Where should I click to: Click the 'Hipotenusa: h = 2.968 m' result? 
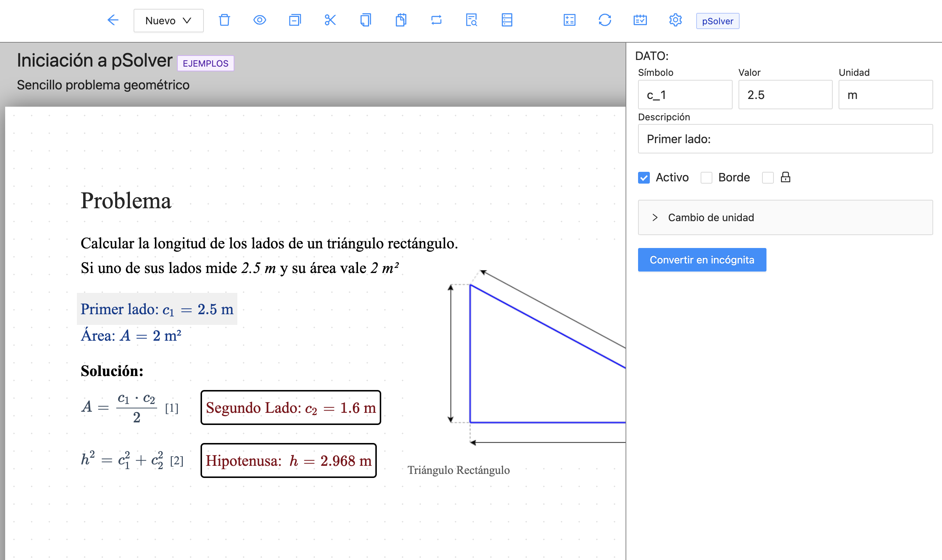click(289, 460)
